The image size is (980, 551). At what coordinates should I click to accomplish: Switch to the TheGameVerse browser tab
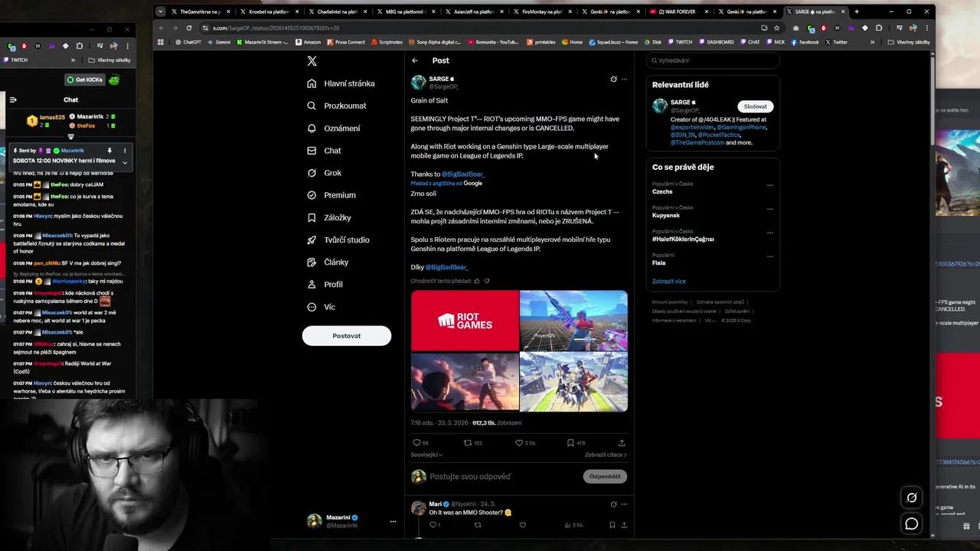(x=199, y=11)
